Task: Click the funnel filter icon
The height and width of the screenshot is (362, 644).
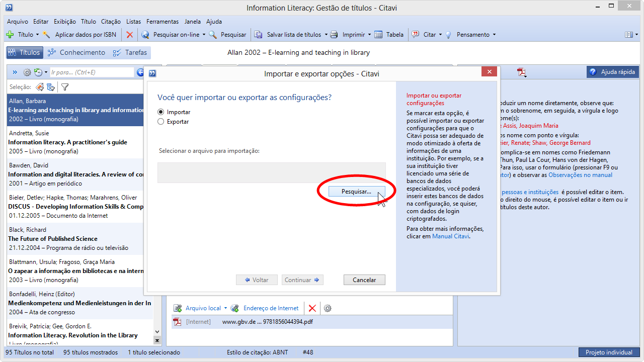Action: tap(65, 87)
